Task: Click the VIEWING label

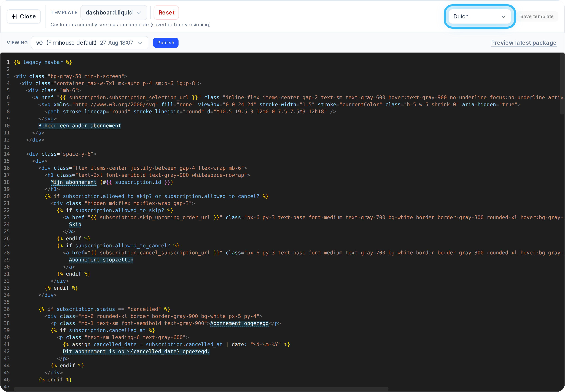Action: pyautogui.click(x=17, y=43)
